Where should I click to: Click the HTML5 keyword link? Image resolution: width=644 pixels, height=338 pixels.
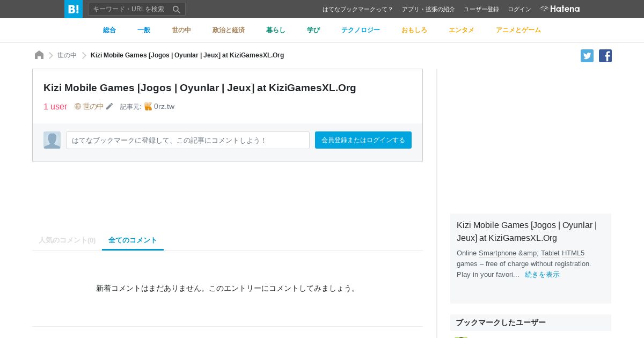(x=573, y=253)
